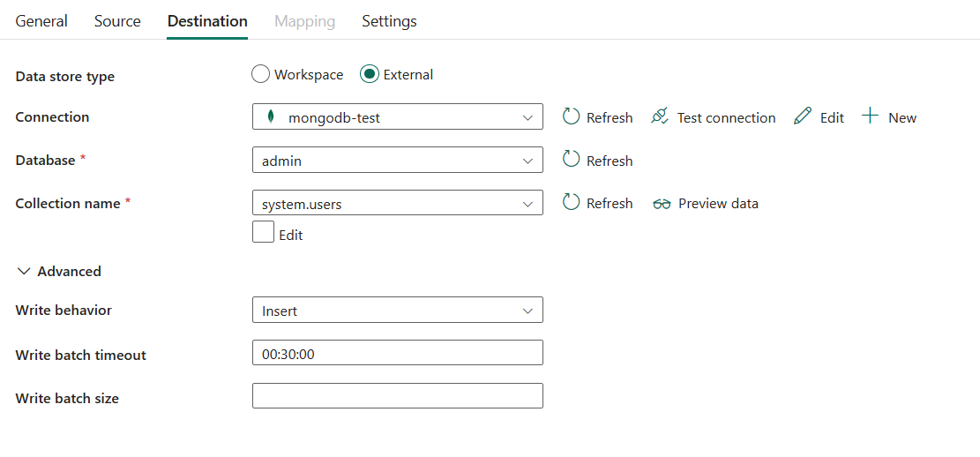
Task: Tick the Edit checkbox under Collection name
Action: [x=263, y=232]
